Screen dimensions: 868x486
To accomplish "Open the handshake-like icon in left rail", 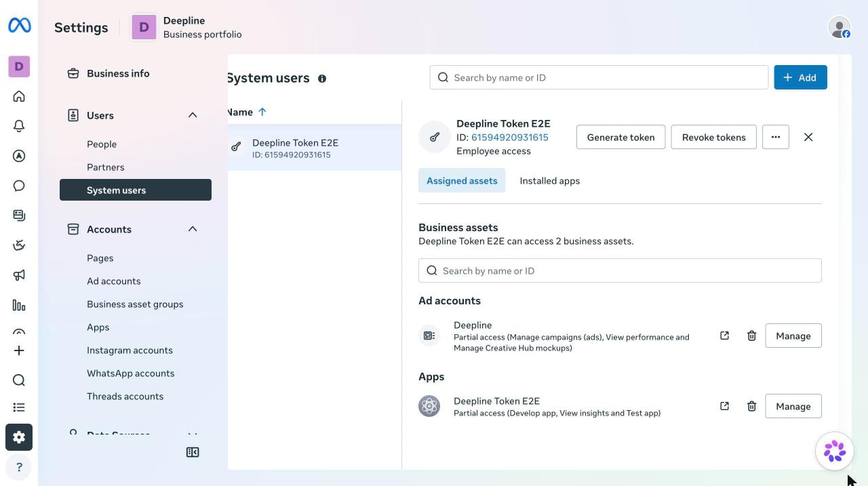I will pyautogui.click(x=19, y=245).
